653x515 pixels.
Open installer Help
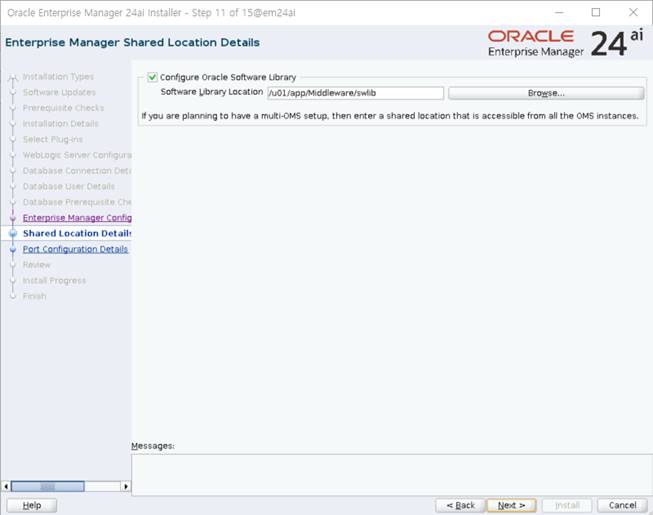pos(32,505)
